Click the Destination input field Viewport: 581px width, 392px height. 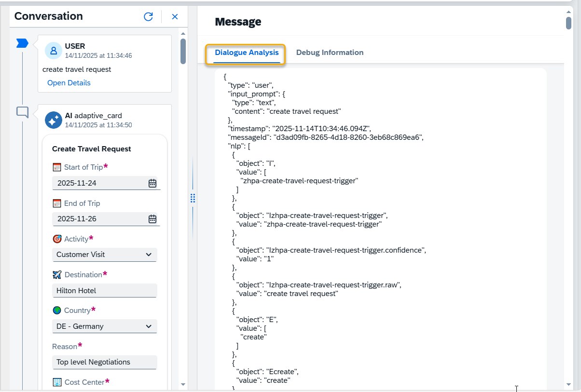point(104,291)
